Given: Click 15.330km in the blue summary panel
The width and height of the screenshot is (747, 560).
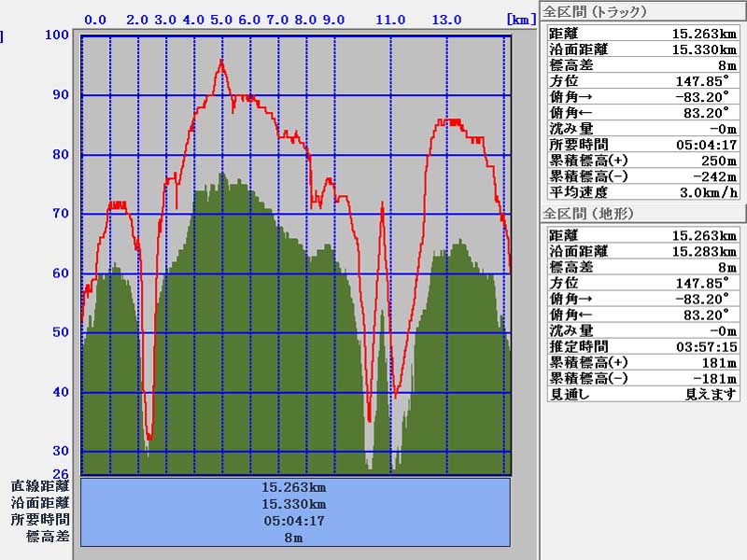Looking at the screenshot, I should pos(294,504).
